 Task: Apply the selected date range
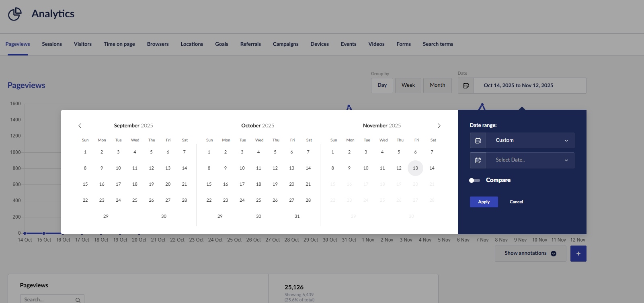484,202
